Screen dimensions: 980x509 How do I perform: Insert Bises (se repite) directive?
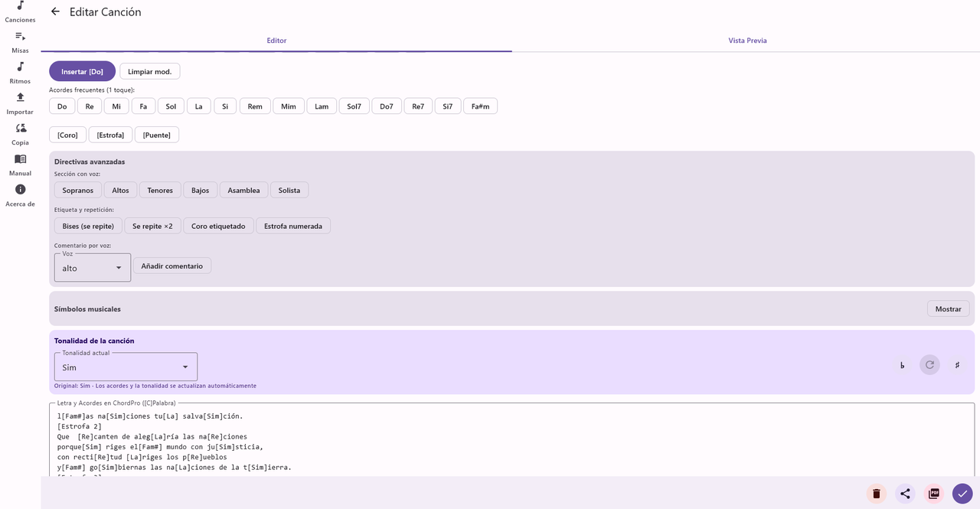(88, 226)
